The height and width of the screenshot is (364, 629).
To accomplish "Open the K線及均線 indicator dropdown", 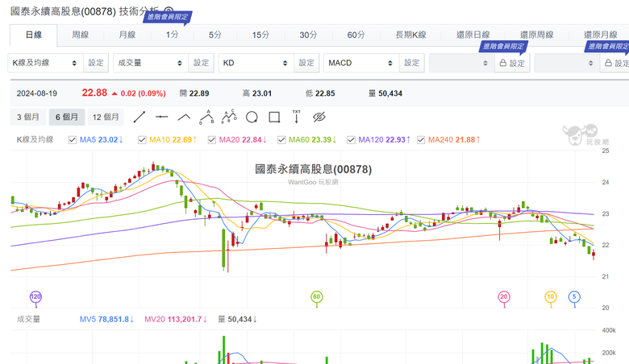I will pyautogui.click(x=45, y=63).
